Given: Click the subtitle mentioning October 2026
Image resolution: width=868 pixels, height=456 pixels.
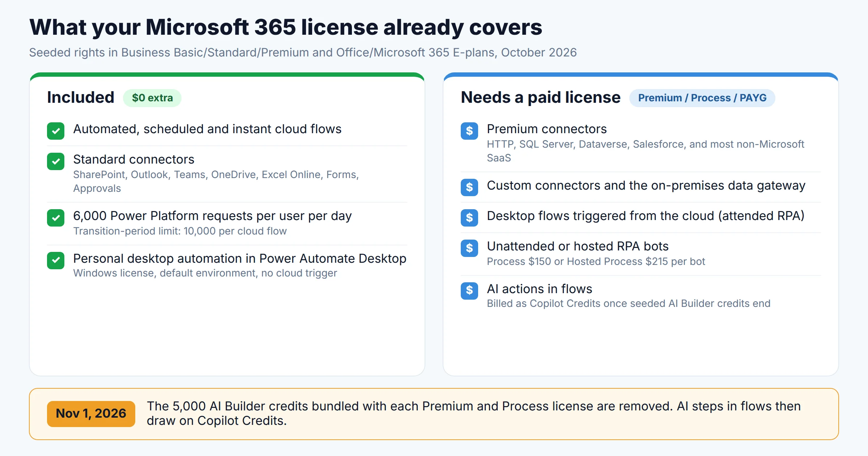Looking at the screenshot, I should point(303,53).
